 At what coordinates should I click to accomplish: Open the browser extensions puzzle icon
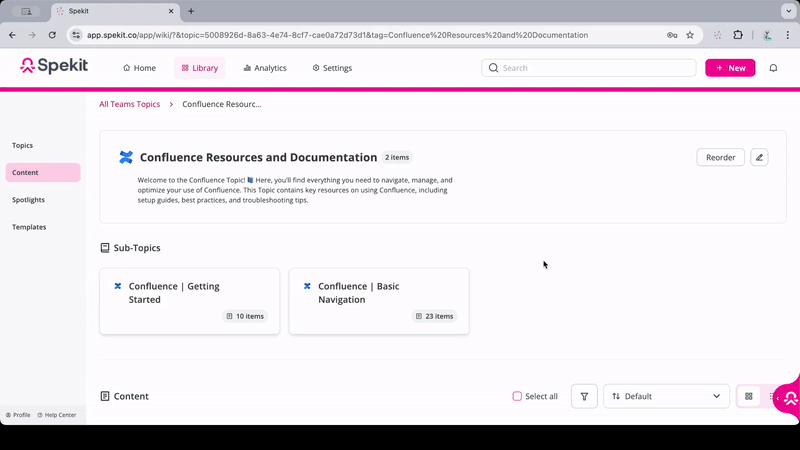pyautogui.click(x=738, y=35)
